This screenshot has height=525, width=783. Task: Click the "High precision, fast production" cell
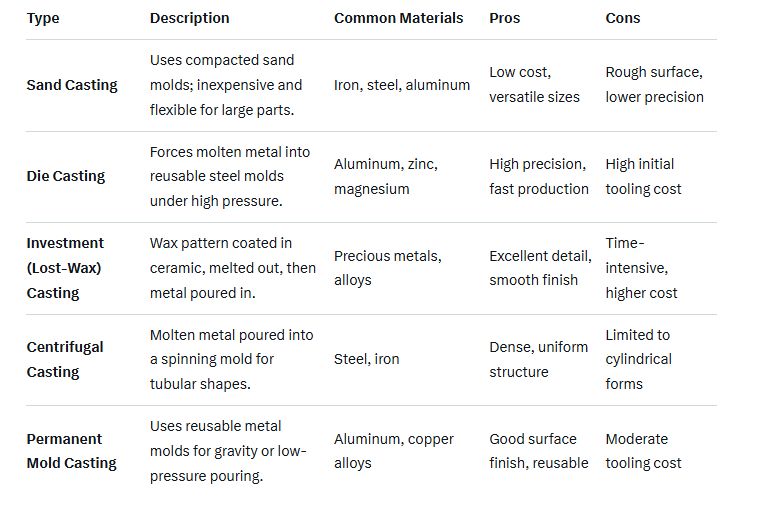coord(539,176)
